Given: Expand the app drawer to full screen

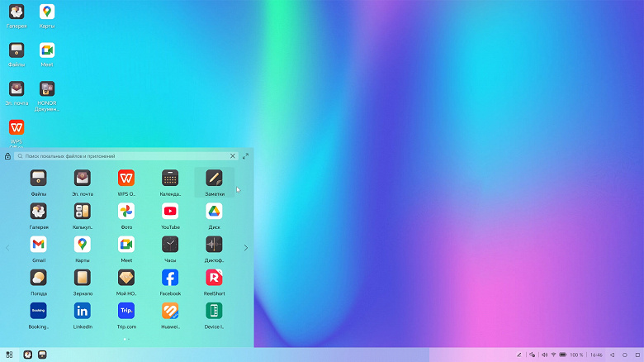Looking at the screenshot, I should (245, 156).
